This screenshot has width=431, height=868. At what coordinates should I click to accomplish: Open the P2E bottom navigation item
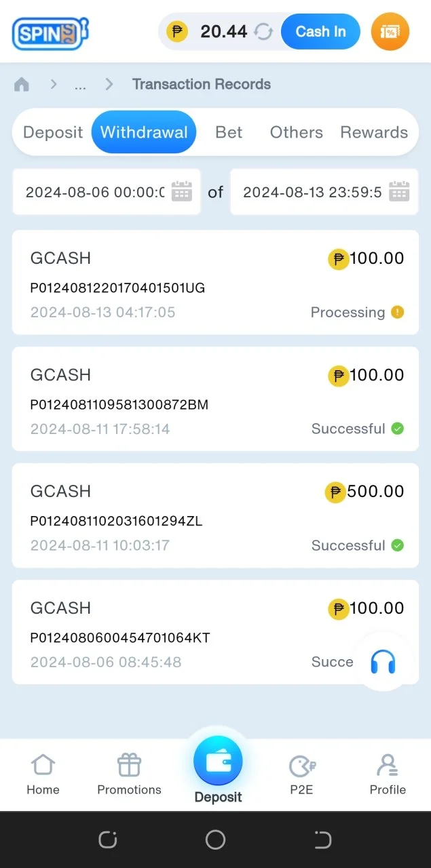(302, 774)
